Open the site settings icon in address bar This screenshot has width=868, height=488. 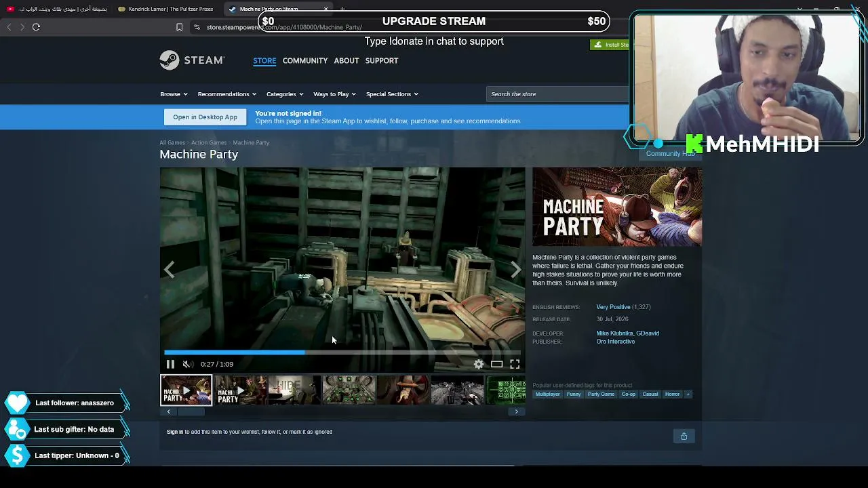click(197, 27)
